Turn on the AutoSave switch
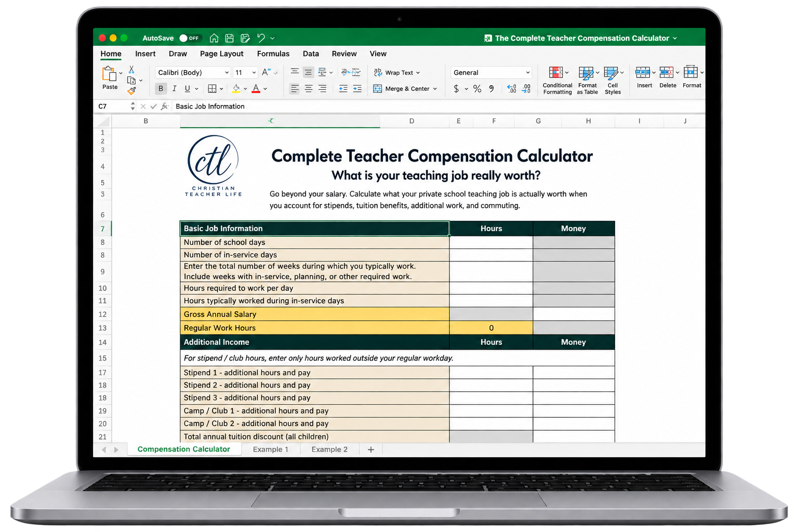This screenshot has width=798, height=532. tap(190, 38)
